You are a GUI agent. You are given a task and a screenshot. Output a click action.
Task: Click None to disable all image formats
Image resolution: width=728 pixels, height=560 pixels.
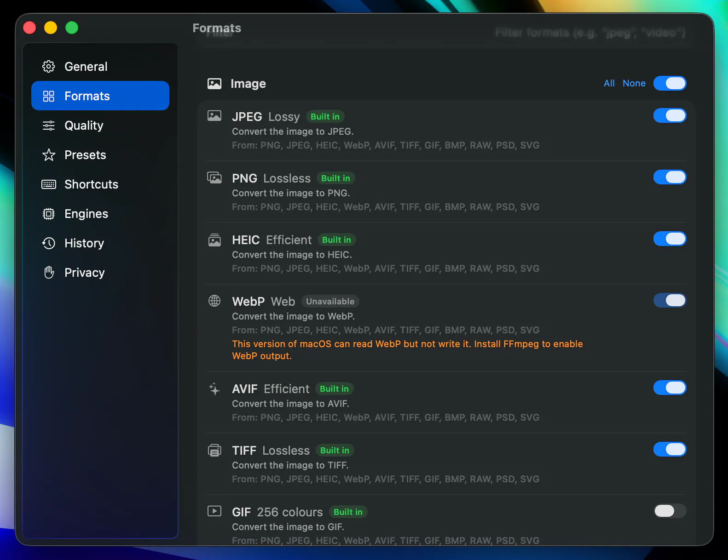[634, 83]
